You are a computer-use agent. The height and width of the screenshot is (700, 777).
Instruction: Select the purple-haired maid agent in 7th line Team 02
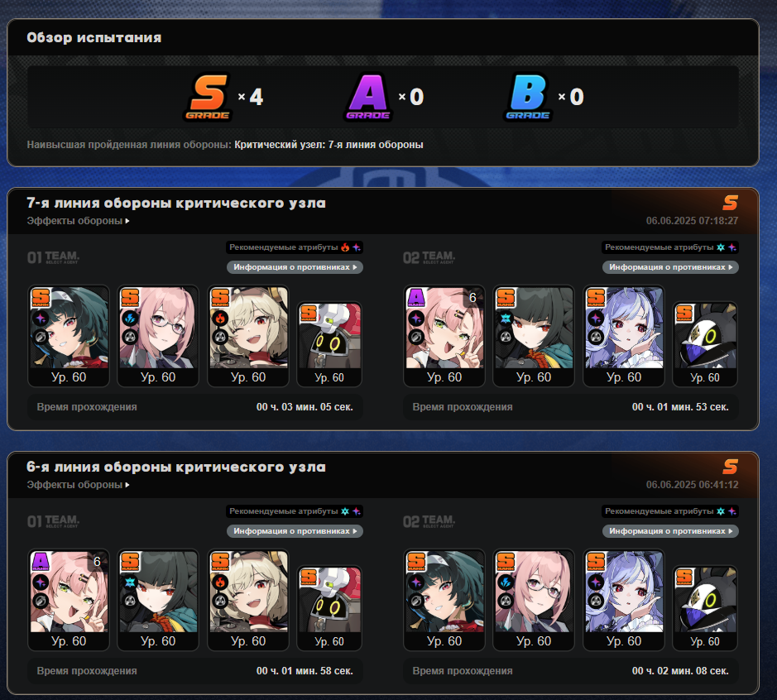(624, 336)
